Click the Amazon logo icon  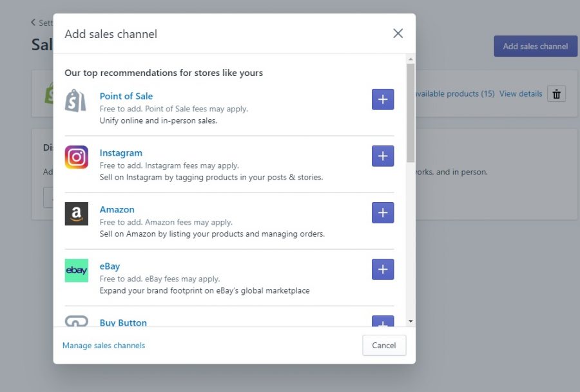click(x=77, y=214)
